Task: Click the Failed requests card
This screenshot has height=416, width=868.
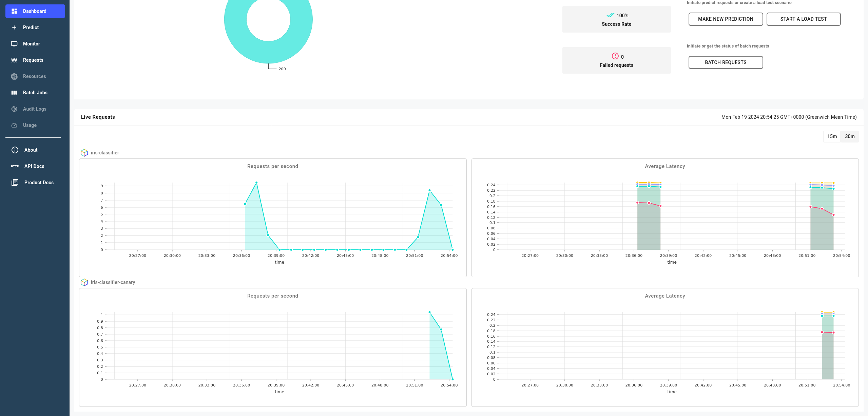Action: coord(616,60)
